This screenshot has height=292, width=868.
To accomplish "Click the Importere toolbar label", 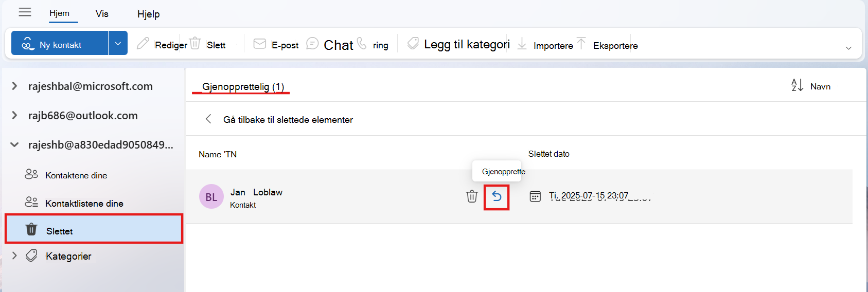I will (553, 46).
